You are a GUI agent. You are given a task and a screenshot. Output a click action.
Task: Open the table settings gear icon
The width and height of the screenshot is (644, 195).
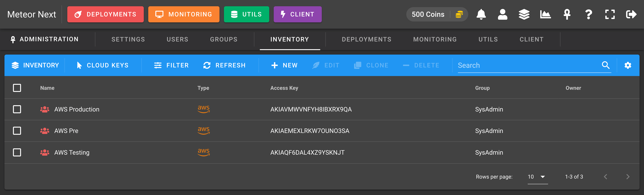tap(628, 65)
